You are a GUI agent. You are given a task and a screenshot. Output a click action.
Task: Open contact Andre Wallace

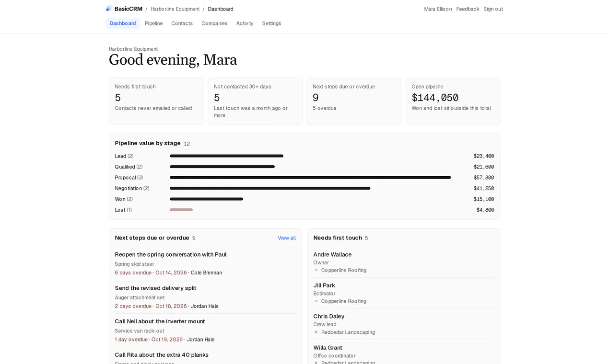(332, 255)
